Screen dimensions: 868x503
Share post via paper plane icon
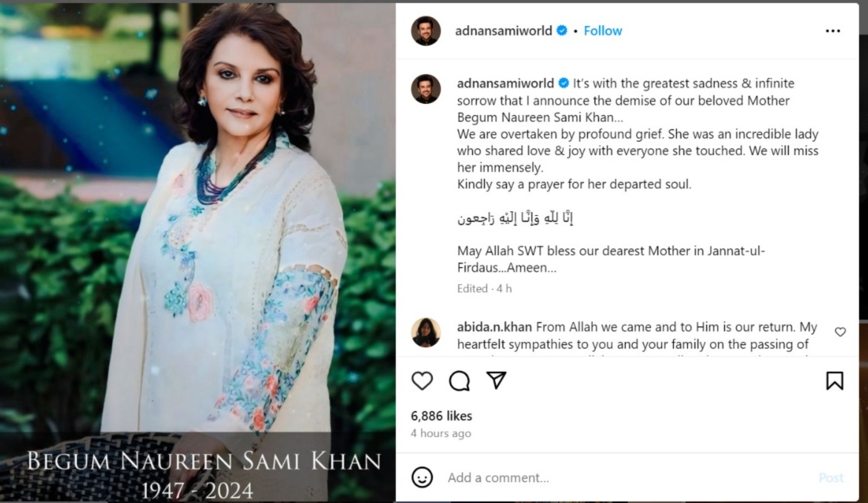[496, 380]
